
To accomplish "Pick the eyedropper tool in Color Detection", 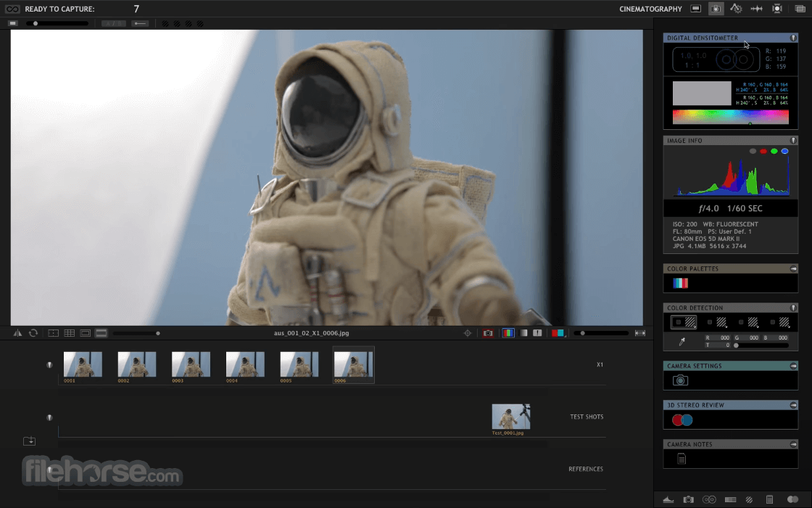I will 682,341.
